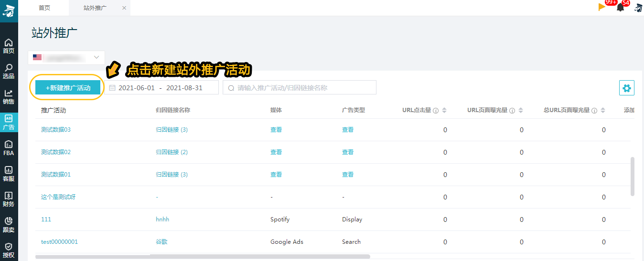This screenshot has height=261, width=644.
Task: Click the horizontal table scrollbar
Action: coord(191,257)
